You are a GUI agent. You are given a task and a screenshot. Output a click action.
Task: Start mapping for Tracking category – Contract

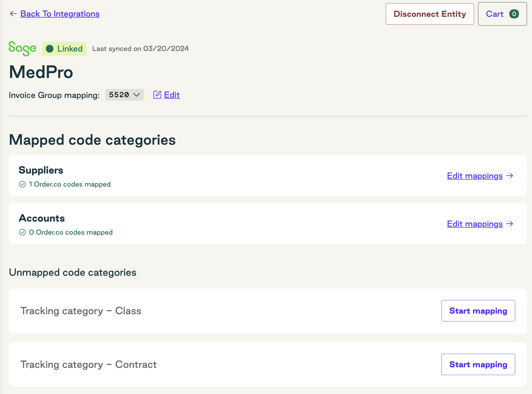pyautogui.click(x=478, y=364)
